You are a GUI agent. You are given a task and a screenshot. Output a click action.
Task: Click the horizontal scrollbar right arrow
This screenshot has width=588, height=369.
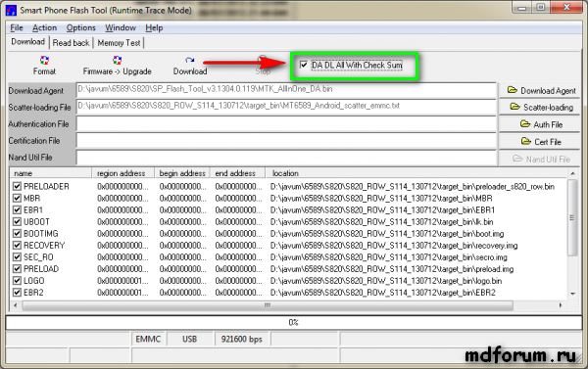561,305
